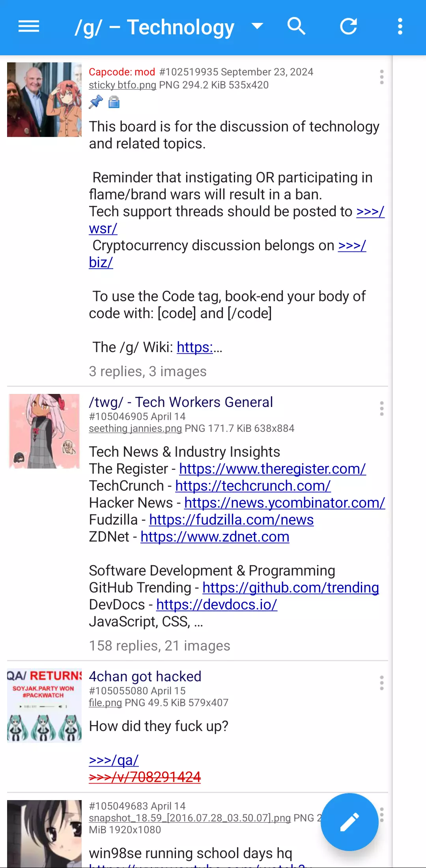Open the github.com/trending link
The width and height of the screenshot is (426, 868).
291,588
